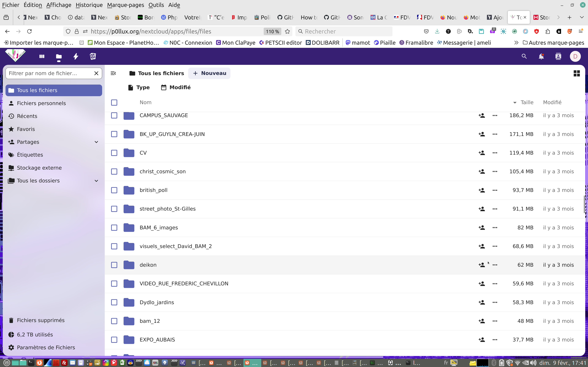Expand the Partages section chevron

pos(96,142)
